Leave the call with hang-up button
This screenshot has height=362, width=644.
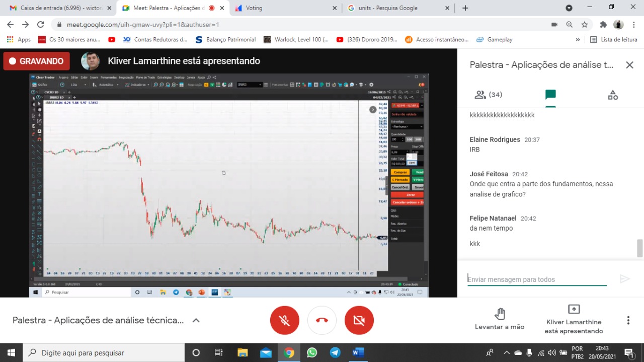tap(322, 320)
